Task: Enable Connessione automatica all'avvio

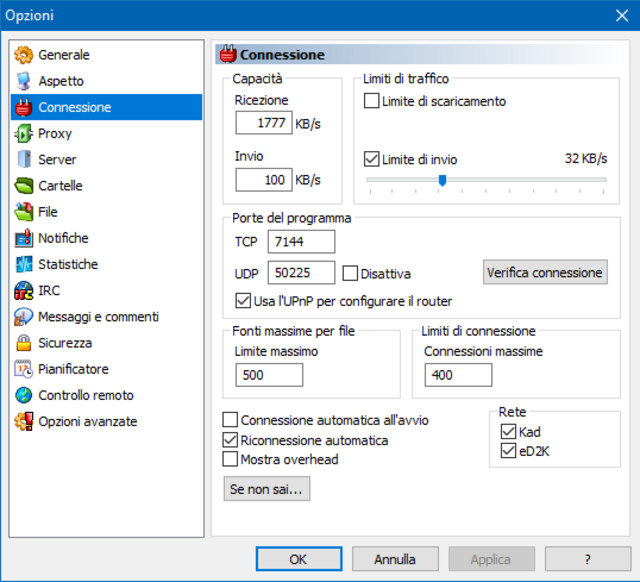Action: click(x=230, y=420)
